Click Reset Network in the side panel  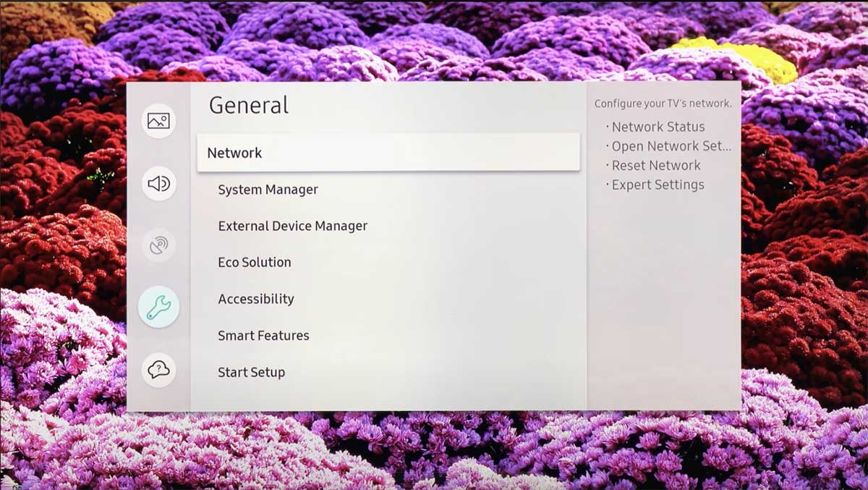coord(656,165)
